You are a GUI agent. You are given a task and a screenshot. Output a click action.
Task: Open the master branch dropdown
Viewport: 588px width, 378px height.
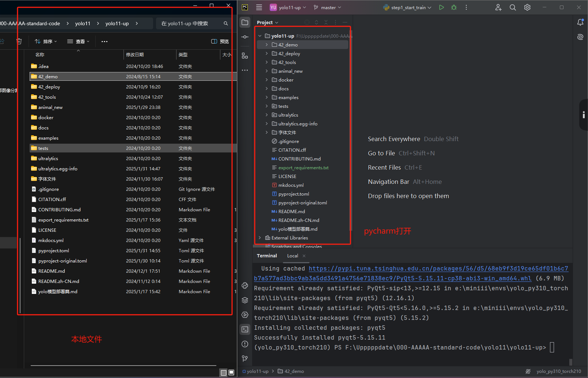327,7
